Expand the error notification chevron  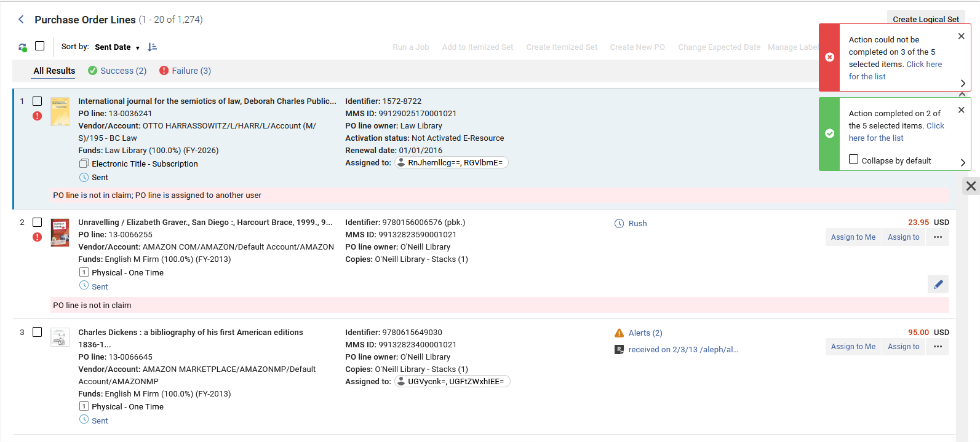pos(963,83)
